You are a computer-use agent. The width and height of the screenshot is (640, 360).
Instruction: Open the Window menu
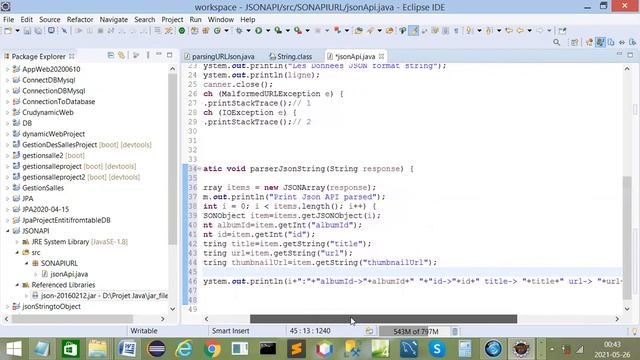pyautogui.click(x=221, y=20)
